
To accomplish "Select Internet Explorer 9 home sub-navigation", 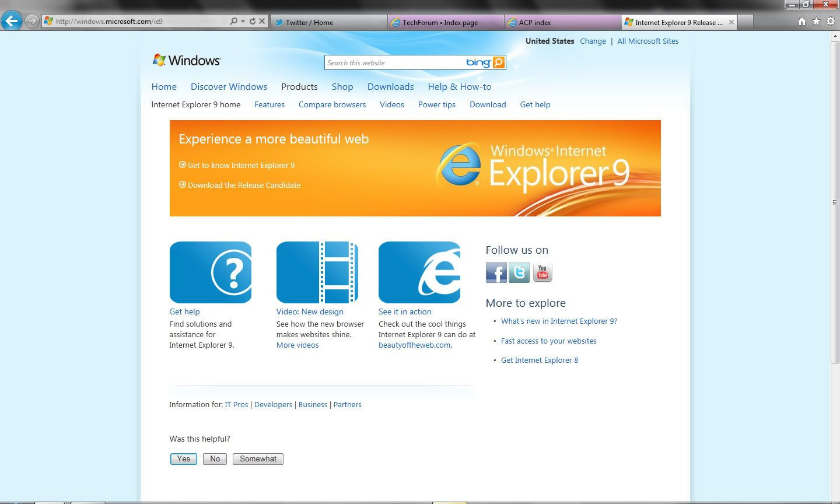I will (x=195, y=104).
